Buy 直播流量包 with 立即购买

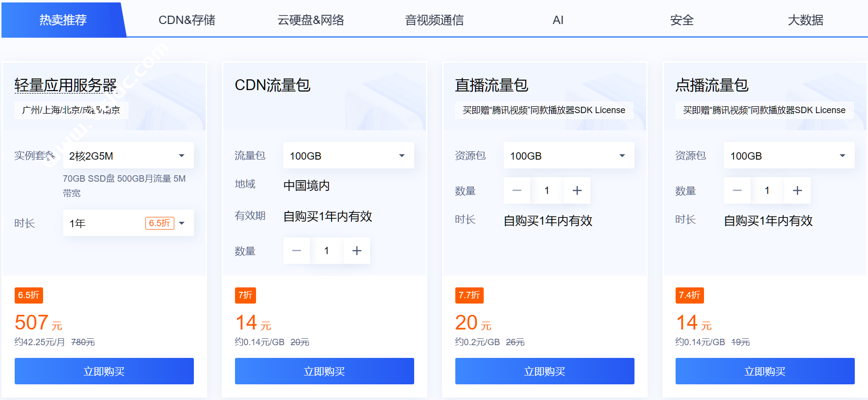tap(545, 371)
